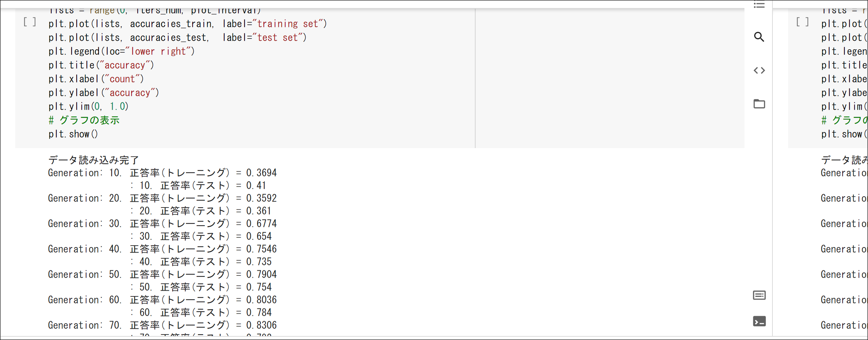Click the plt.ylabel("accuracy") line in left cell

pyautogui.click(x=104, y=93)
